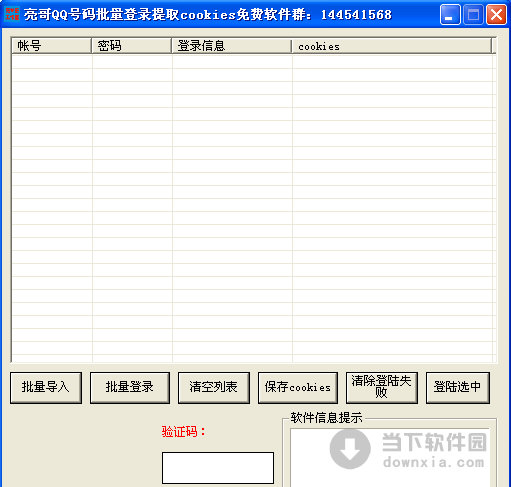The width and height of the screenshot is (511, 487).
Task: Open the application icon in title bar
Action: click(x=12, y=14)
